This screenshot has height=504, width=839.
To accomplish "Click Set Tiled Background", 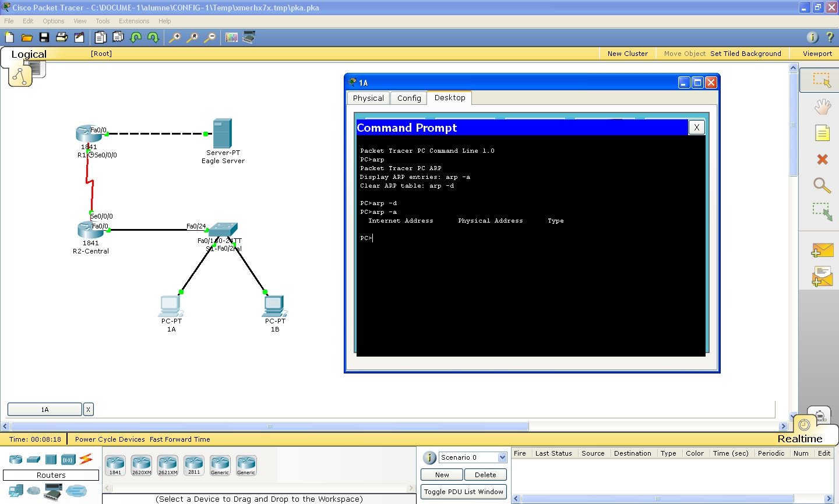I will (746, 53).
